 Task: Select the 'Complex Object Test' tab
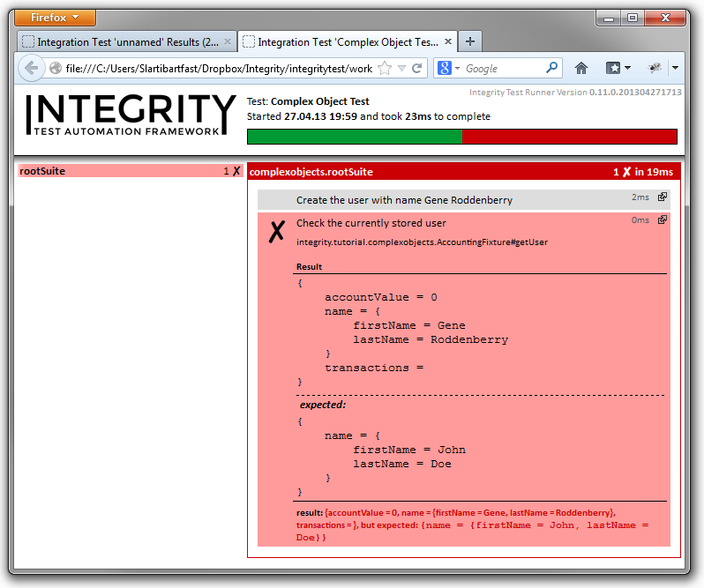pos(346,41)
